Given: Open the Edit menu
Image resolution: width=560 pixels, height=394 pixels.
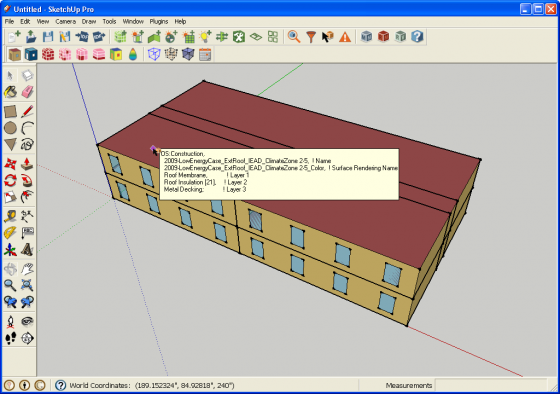Looking at the screenshot, I should [25, 21].
